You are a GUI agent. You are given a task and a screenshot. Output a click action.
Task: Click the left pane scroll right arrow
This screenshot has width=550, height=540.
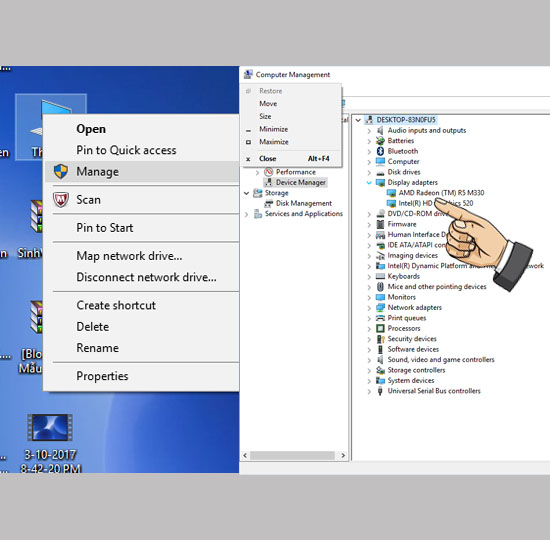343,455
